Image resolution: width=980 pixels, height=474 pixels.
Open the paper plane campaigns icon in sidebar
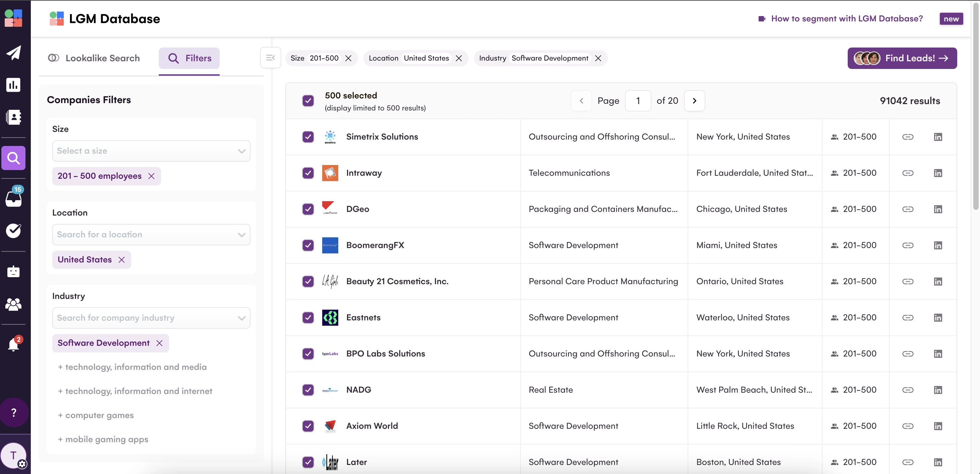13,53
